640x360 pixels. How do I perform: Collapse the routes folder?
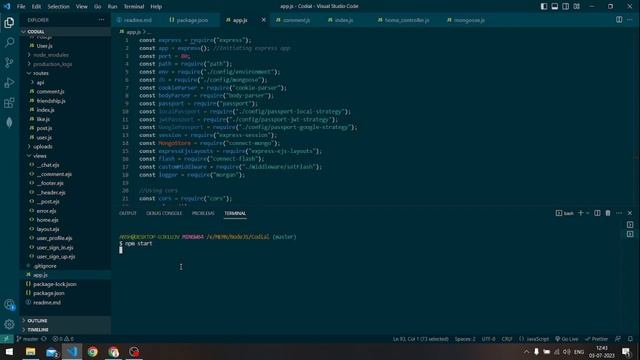(65, 73)
